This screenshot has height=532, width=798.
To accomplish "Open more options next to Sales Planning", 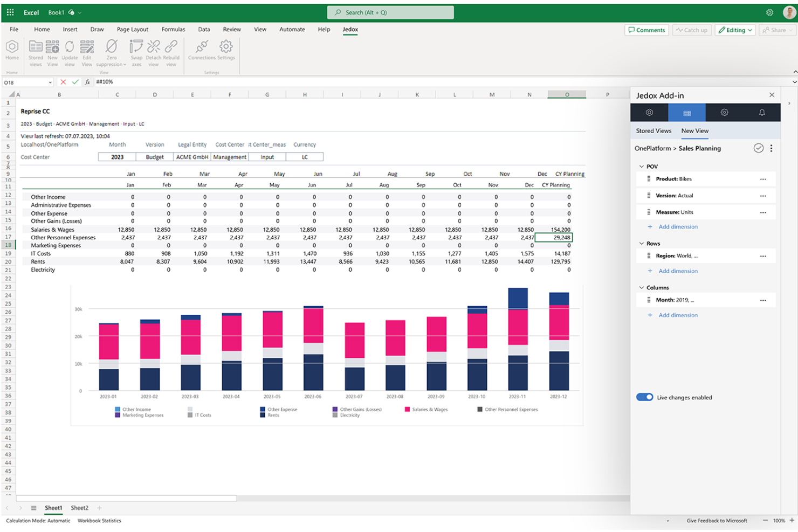I will coord(771,148).
